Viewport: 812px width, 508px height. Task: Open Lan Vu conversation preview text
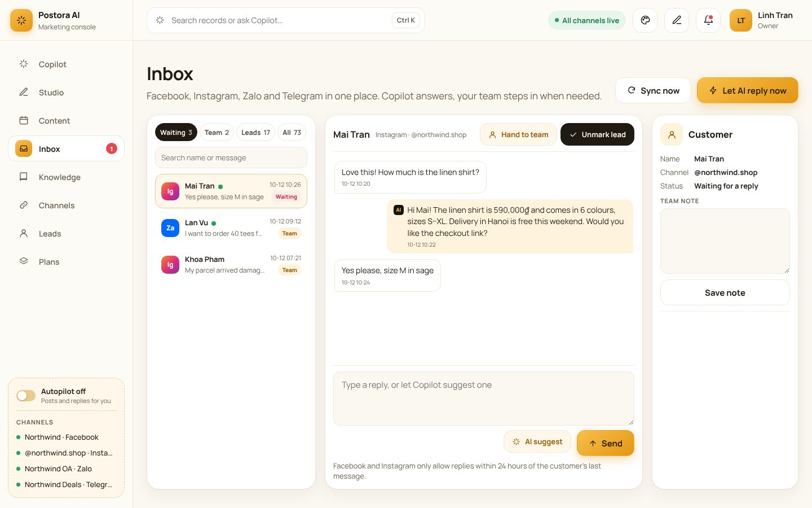pos(223,234)
